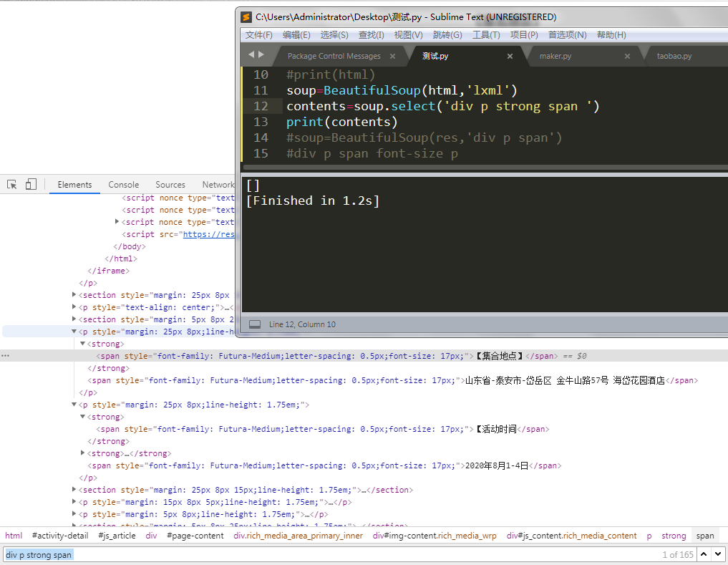The height and width of the screenshot is (565, 728).
Task: Click the Sublime Text logo in the title bar
Action: (246, 17)
